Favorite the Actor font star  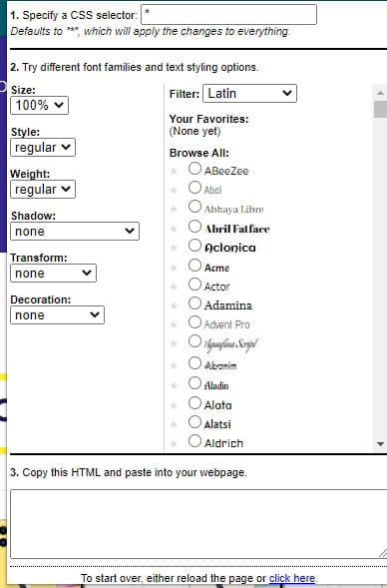tap(174, 287)
